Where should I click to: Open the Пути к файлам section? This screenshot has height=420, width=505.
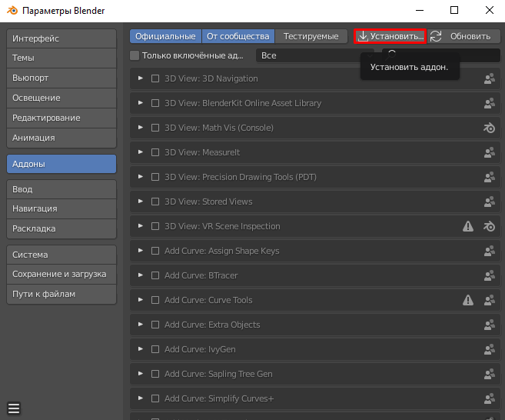click(61, 295)
